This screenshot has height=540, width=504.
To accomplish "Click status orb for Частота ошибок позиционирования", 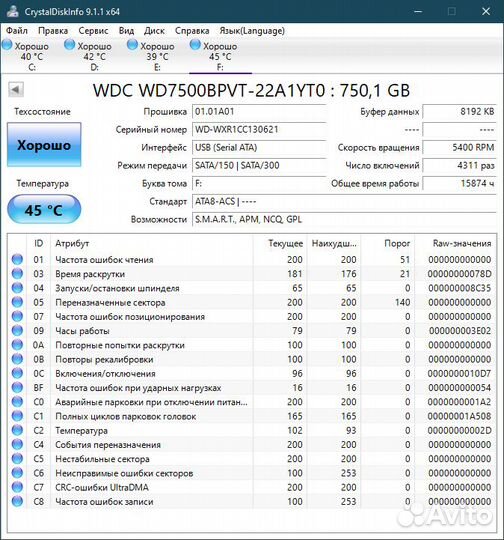I will (x=17, y=316).
